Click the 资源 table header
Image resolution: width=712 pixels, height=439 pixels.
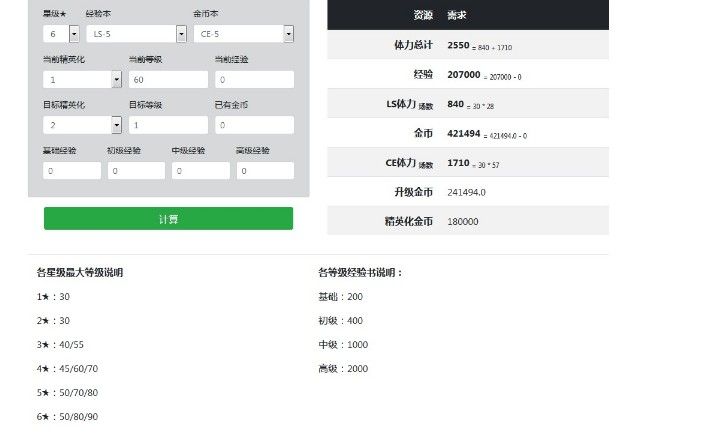423,15
